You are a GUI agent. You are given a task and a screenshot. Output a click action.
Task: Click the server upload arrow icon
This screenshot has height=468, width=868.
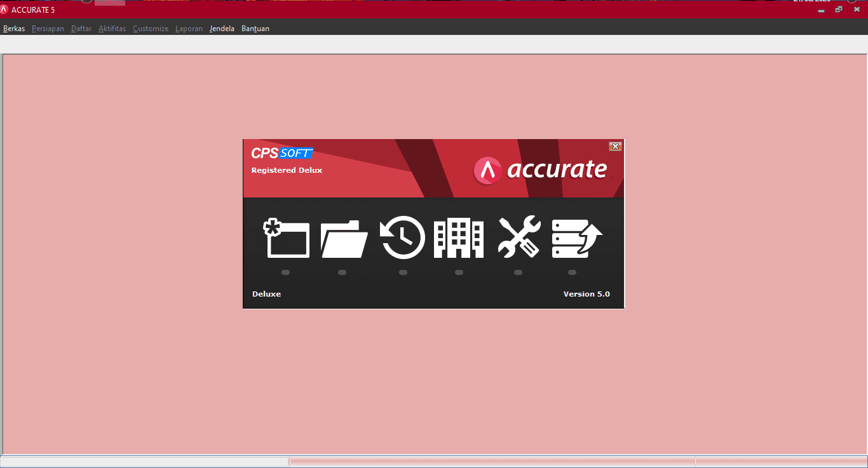(x=576, y=239)
